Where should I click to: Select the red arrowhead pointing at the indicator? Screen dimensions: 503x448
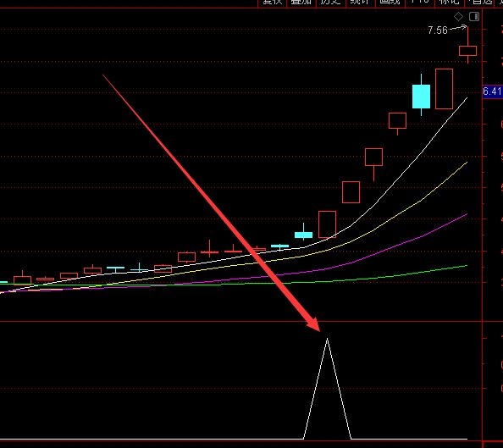tap(313, 324)
